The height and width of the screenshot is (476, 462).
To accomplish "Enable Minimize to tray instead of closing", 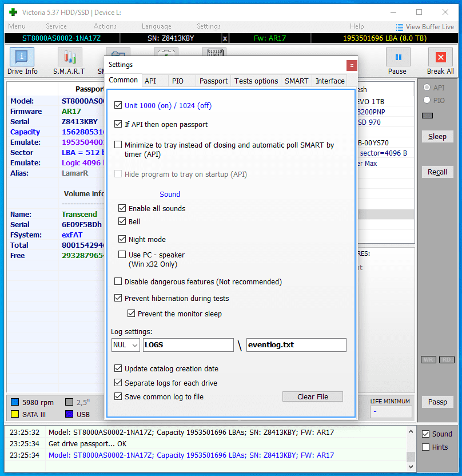I will (x=118, y=145).
